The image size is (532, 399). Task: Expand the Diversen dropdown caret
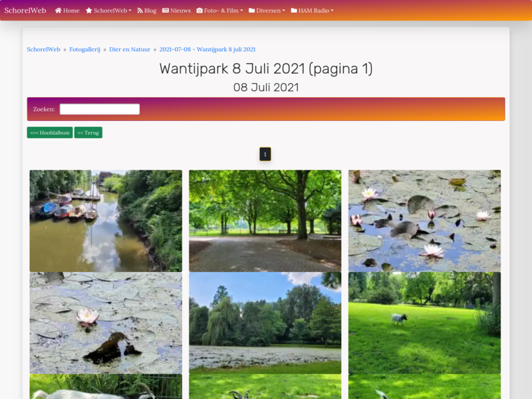(x=284, y=11)
